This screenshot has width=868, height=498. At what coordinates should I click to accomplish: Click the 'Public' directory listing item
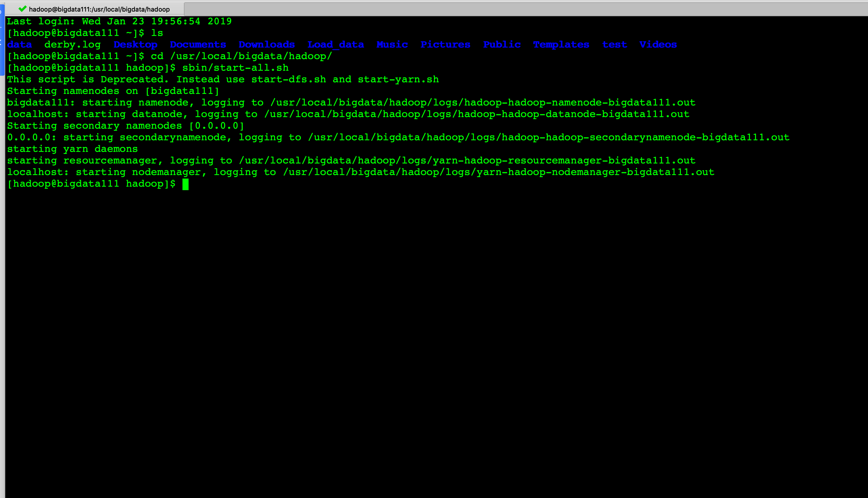[501, 44]
